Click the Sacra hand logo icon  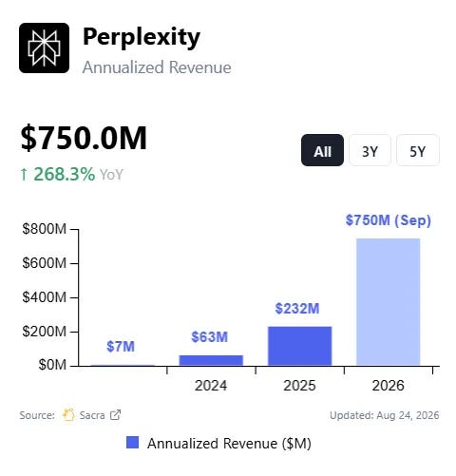68,415
